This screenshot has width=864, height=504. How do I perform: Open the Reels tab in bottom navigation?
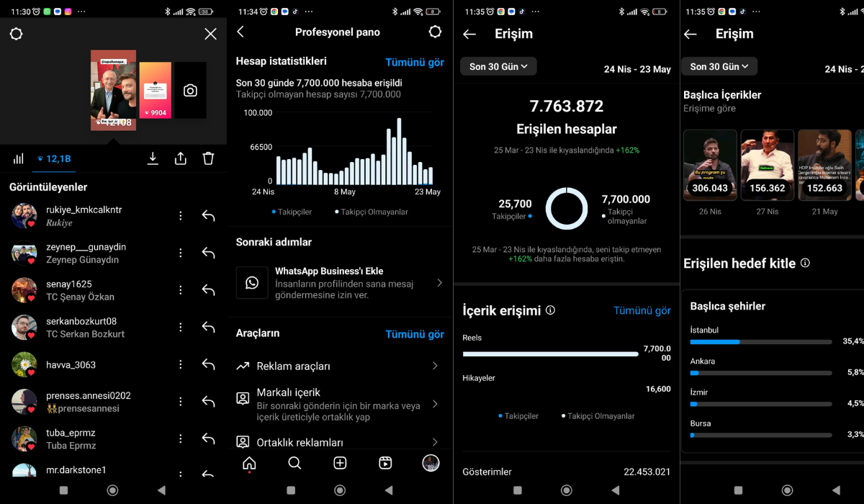pos(385,463)
